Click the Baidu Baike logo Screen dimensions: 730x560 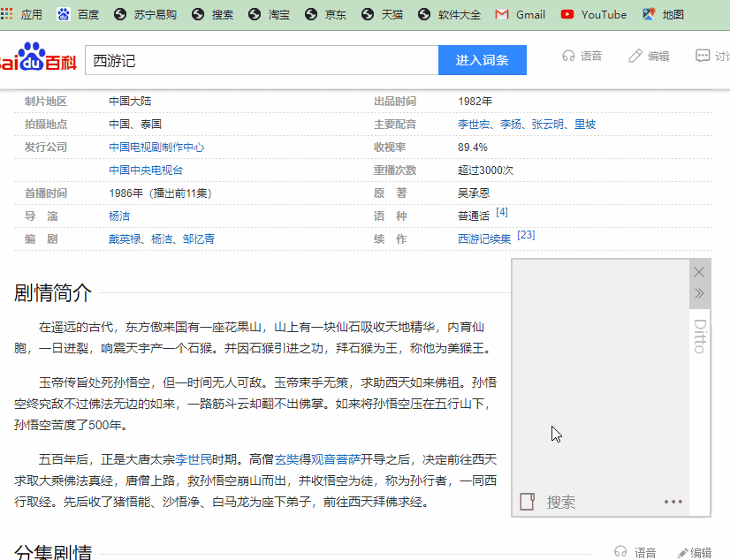click(35, 59)
